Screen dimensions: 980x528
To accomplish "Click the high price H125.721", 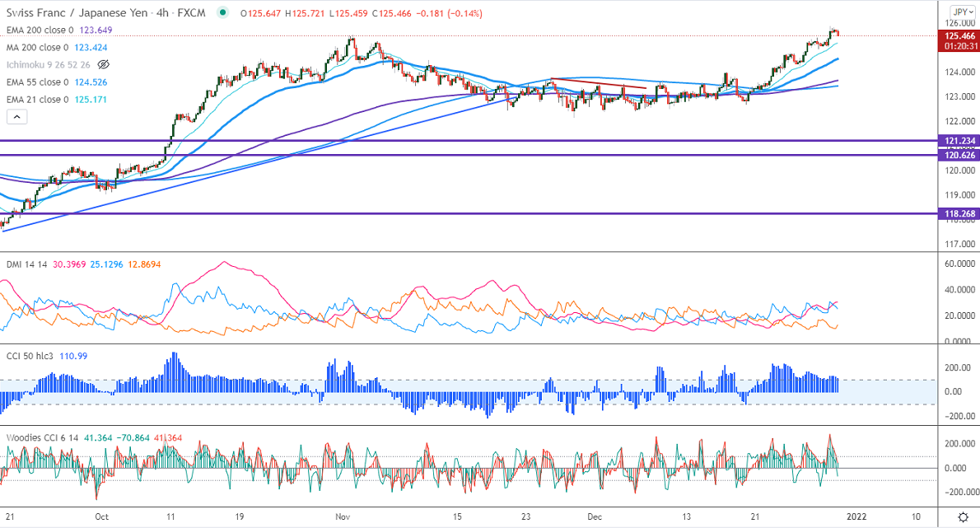I will tap(305, 13).
